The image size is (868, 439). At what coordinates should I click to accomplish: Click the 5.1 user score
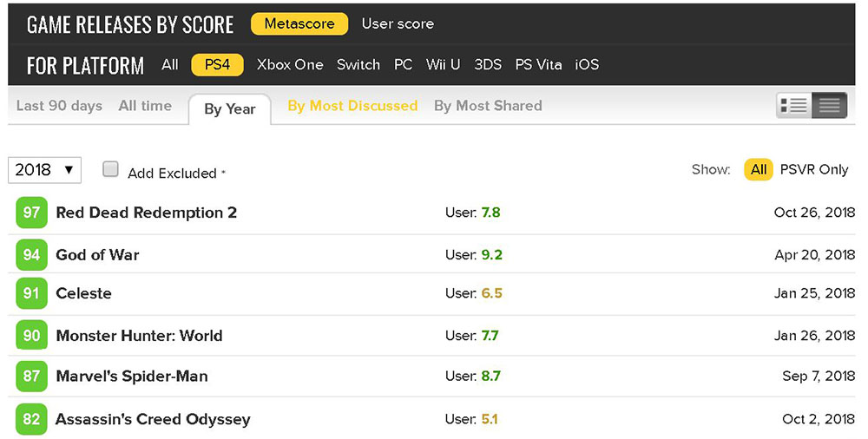point(490,419)
